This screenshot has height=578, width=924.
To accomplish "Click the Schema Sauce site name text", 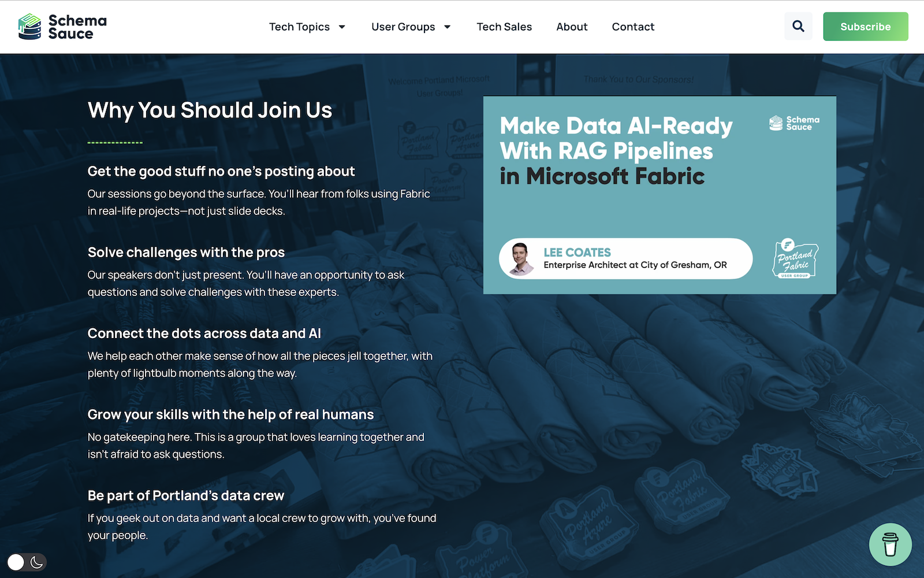I will point(77,27).
